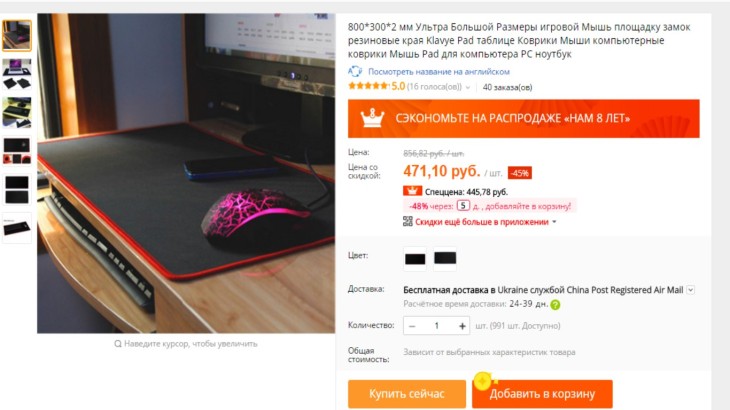730x410 pixels.
Task: Increase quantity with the plus button
Action: pos(462,326)
